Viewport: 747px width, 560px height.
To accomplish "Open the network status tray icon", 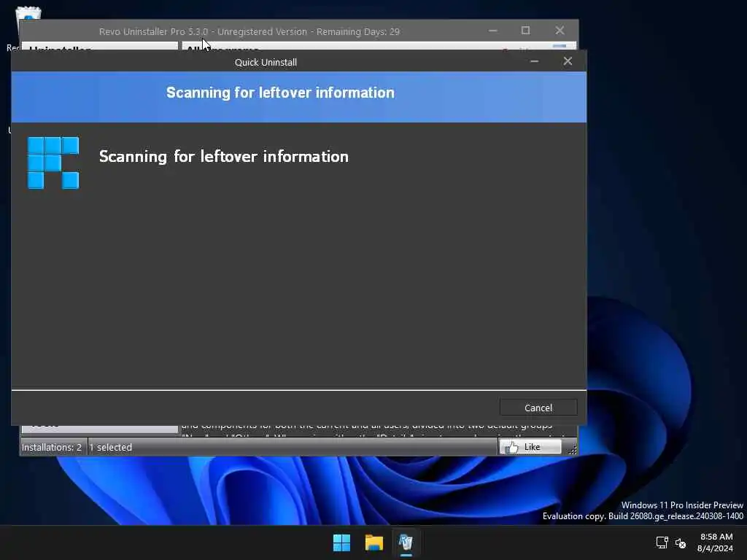I will point(662,542).
